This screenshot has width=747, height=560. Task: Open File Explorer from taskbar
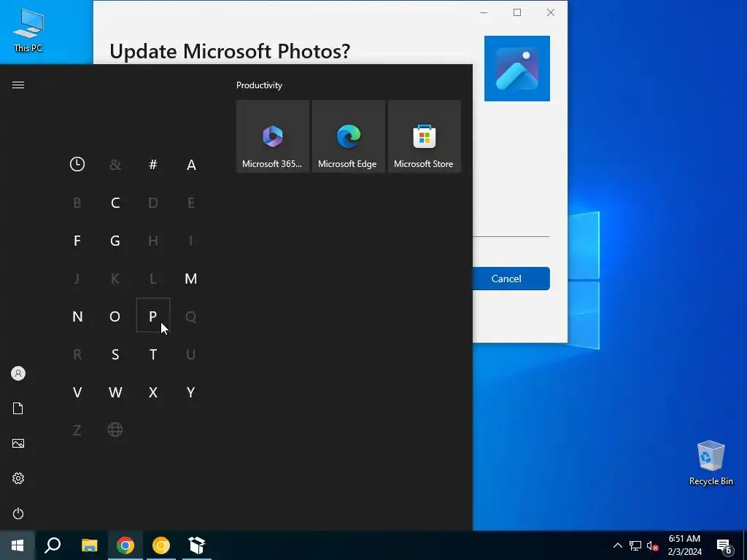click(x=90, y=545)
